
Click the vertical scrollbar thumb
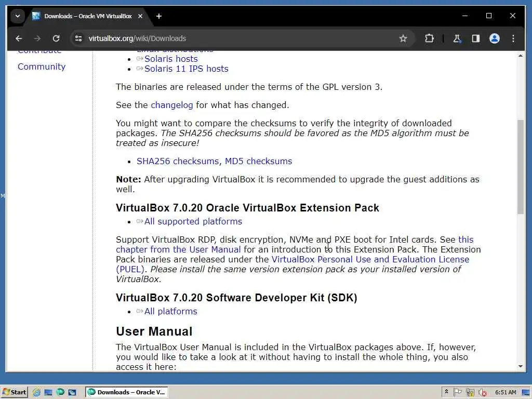click(521, 167)
